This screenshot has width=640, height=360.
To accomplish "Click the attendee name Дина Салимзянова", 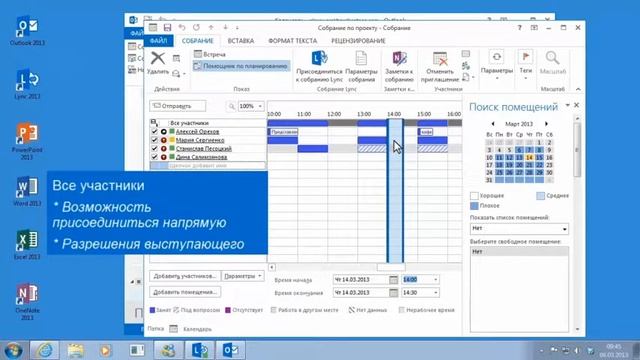I will pyautogui.click(x=202, y=157).
